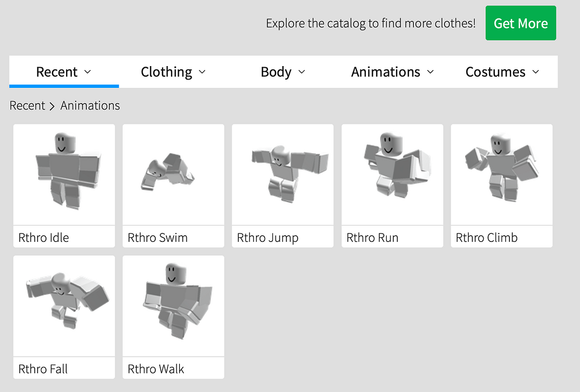Expand the Costumes dropdown menu
The height and width of the screenshot is (392, 580).
(x=536, y=72)
